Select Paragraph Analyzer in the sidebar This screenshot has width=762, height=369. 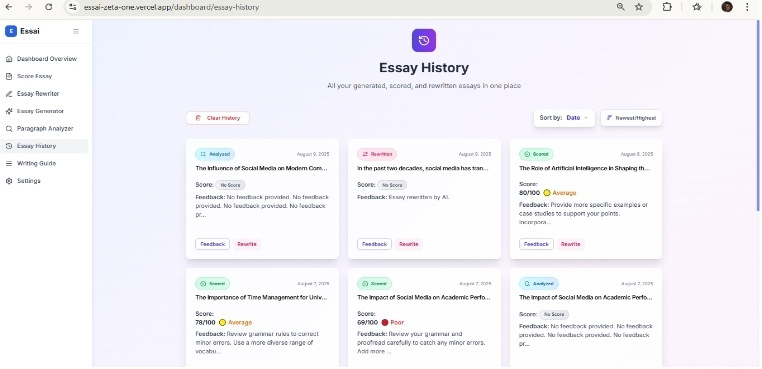tap(45, 129)
